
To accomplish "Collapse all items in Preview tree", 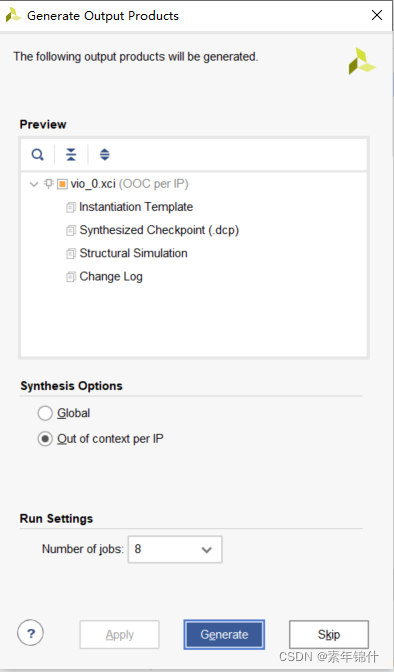I will [71, 154].
